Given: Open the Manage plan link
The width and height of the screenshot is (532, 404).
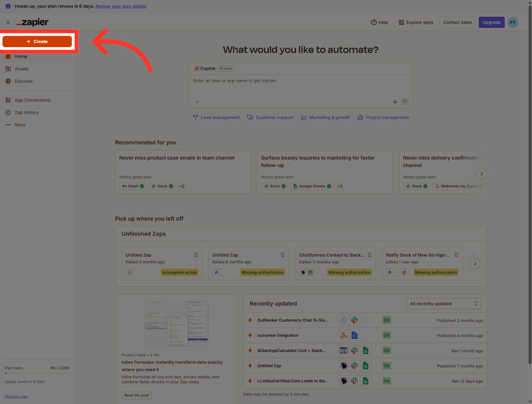Looking at the screenshot, I should click(16, 397).
